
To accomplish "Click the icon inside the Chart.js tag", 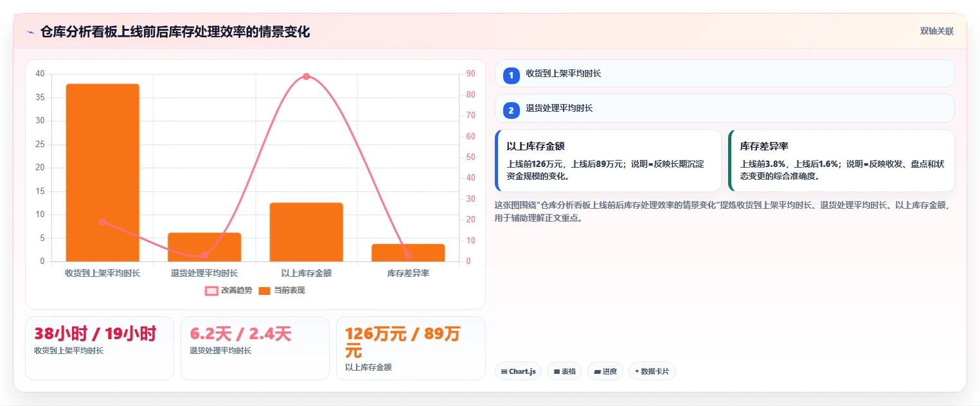I will 504,372.
